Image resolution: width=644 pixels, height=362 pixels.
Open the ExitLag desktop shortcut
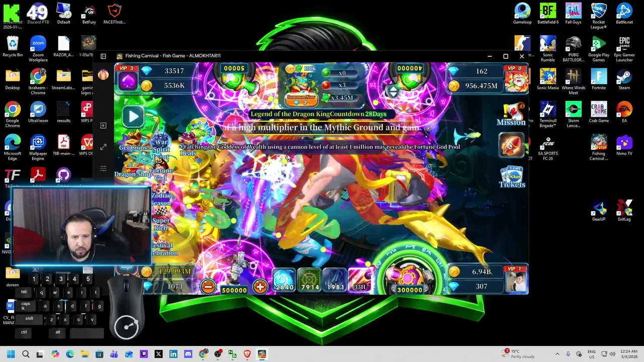pos(624,211)
